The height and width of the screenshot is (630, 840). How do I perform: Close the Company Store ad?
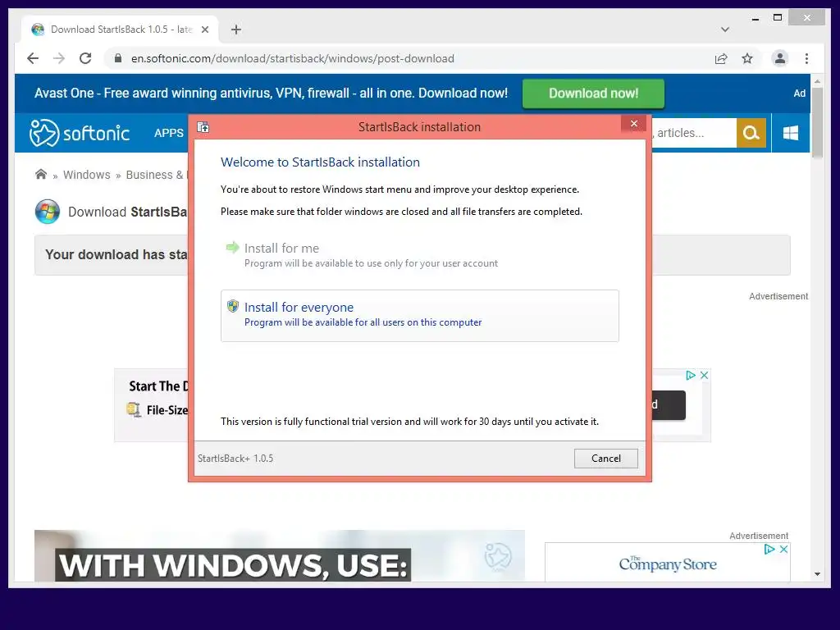783,549
